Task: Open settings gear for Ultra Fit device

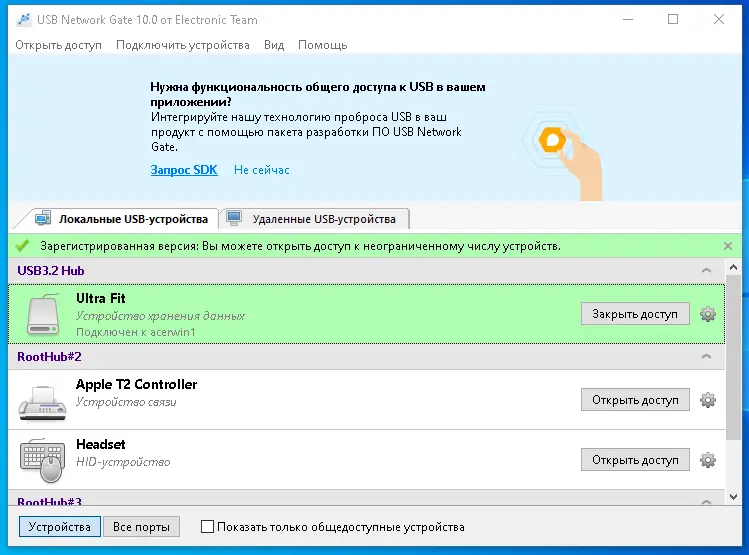Action: (707, 314)
